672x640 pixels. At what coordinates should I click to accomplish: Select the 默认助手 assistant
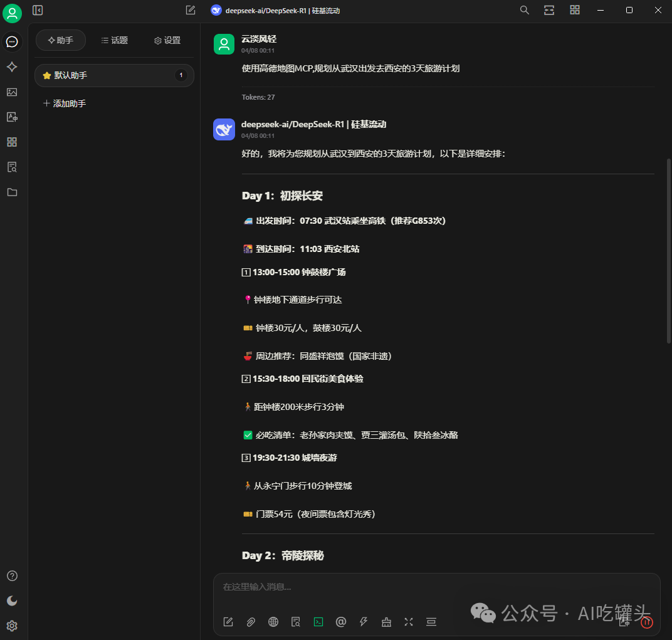coord(115,75)
